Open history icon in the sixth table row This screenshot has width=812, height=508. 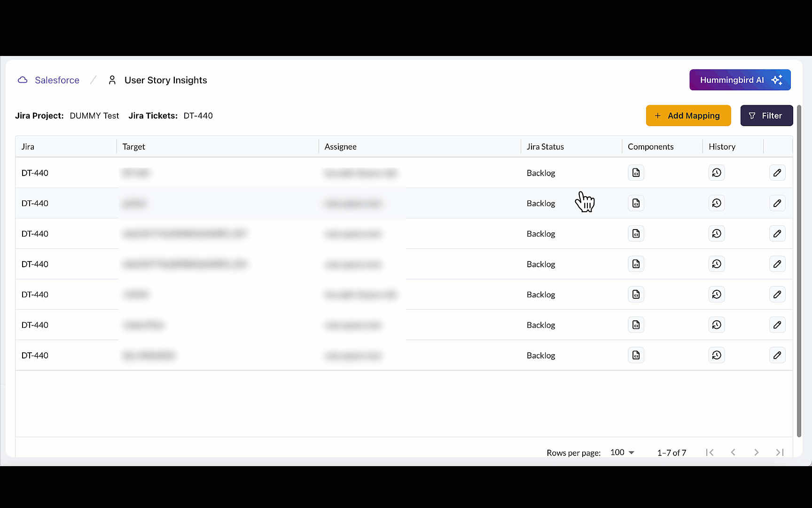[716, 325]
